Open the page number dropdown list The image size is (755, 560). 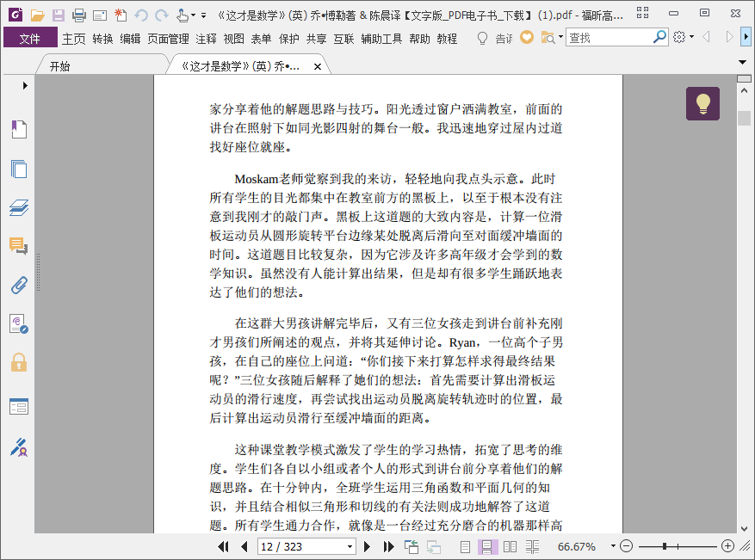350,546
